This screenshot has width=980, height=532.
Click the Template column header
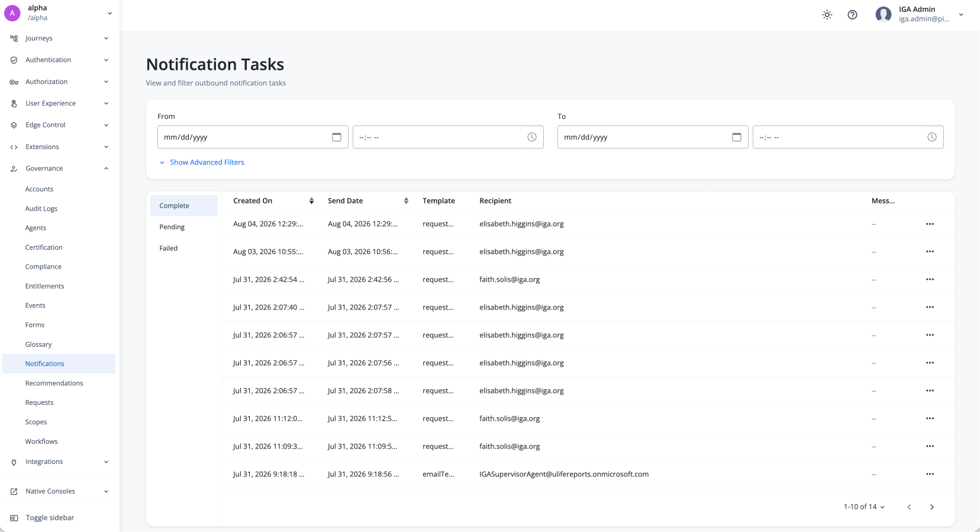pyautogui.click(x=439, y=201)
